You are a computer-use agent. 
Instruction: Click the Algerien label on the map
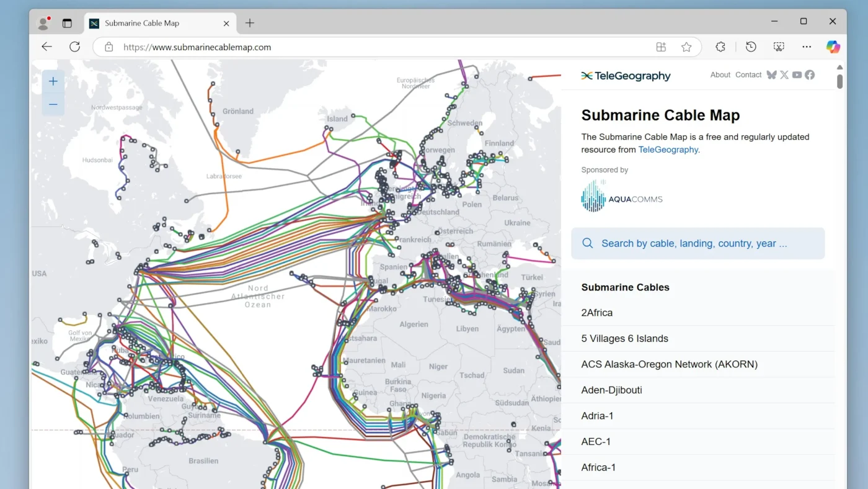pos(414,324)
